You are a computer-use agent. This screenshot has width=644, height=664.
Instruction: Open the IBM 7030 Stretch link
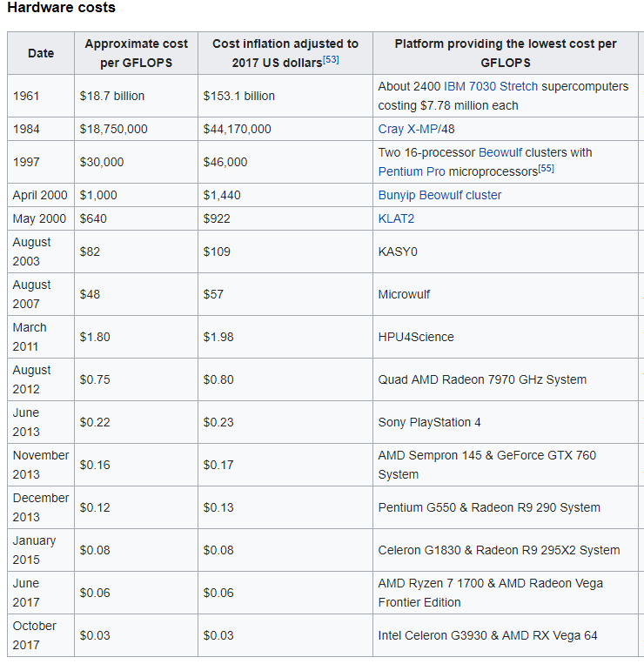coord(490,86)
